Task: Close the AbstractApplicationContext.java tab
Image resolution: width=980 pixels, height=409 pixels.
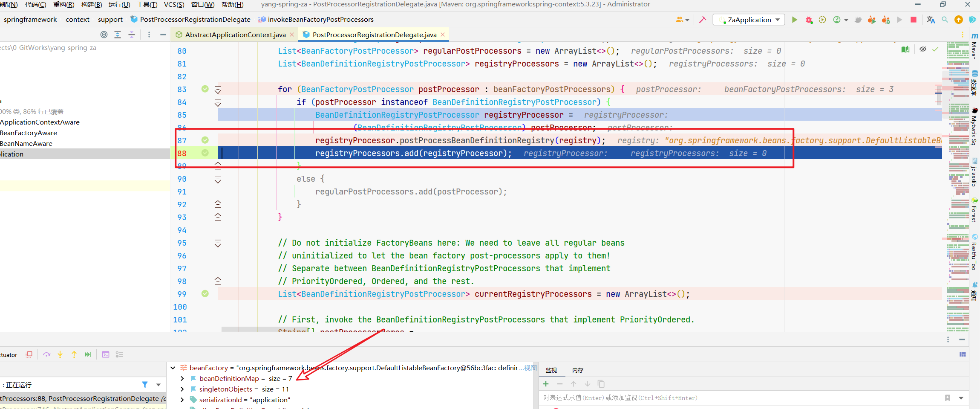Action: coord(292,35)
